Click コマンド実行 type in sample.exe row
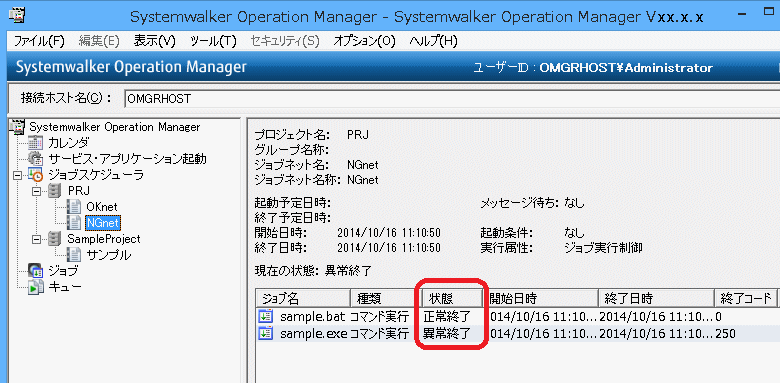The image size is (780, 383). point(379,333)
